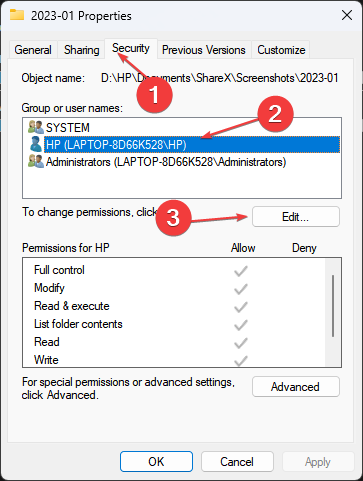Select SYSTEM in group or user names

(x=68, y=127)
